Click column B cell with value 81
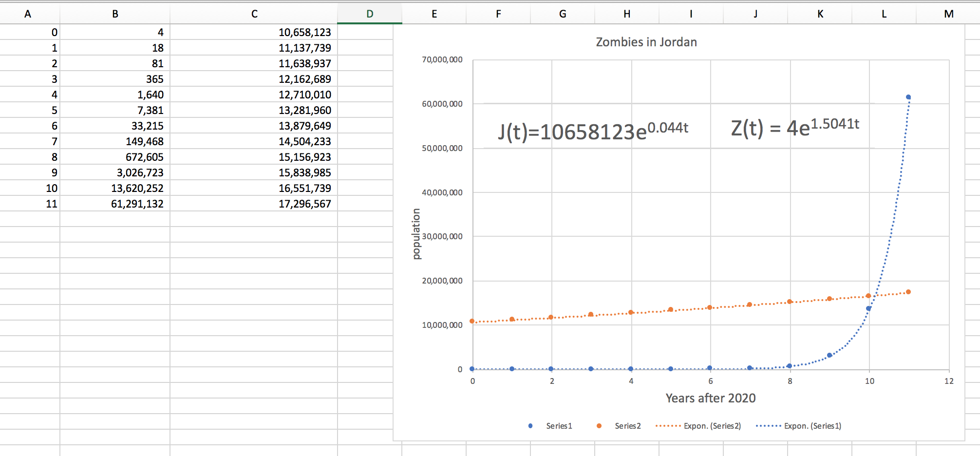 click(x=115, y=63)
